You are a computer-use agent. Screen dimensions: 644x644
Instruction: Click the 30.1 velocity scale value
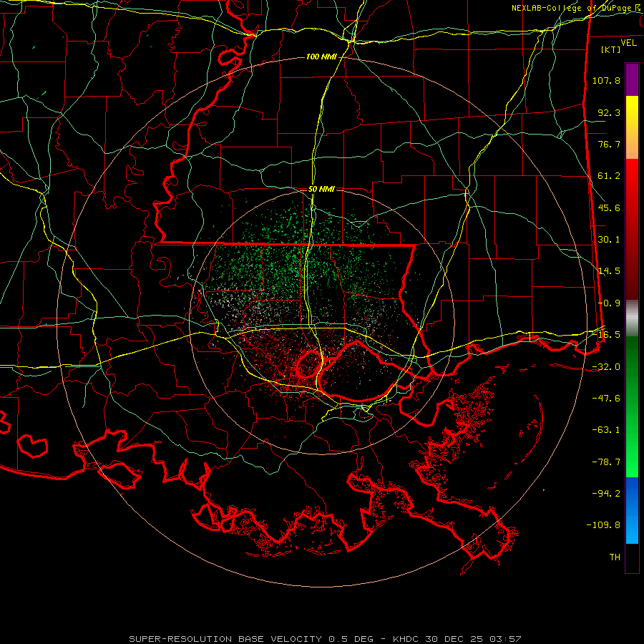(609, 240)
